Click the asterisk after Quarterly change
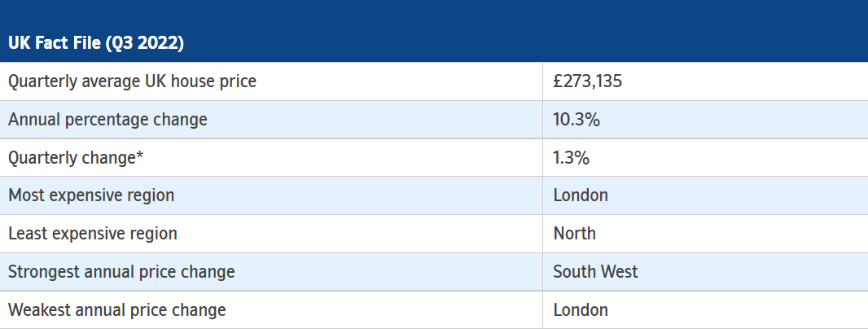Screen dimensions: 868x329 pyautogui.click(x=139, y=155)
